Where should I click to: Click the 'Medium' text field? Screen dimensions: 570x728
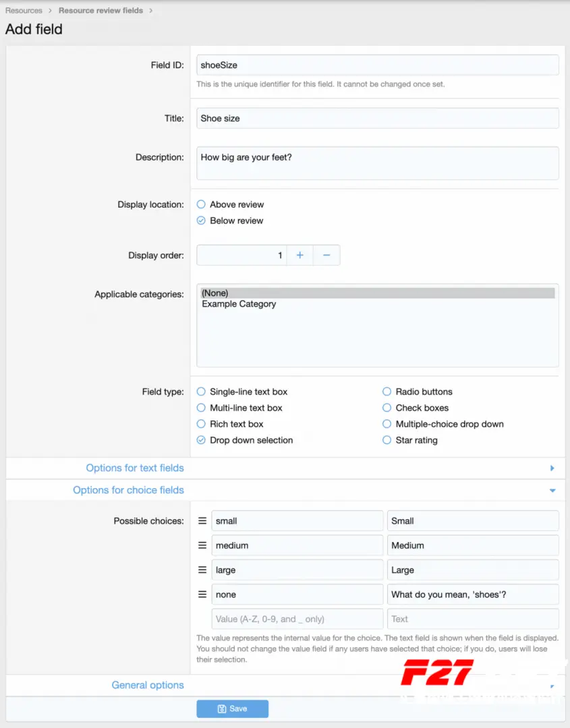coord(473,545)
